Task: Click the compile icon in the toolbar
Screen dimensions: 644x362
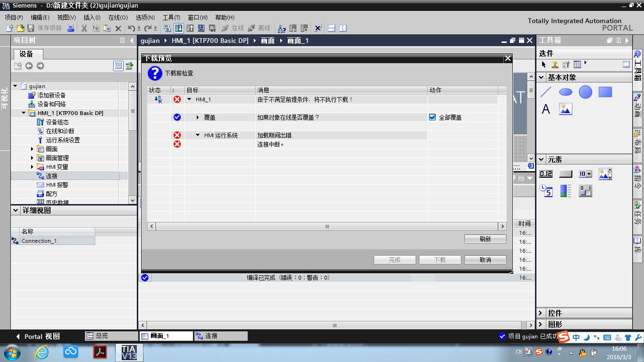Action: point(167,28)
